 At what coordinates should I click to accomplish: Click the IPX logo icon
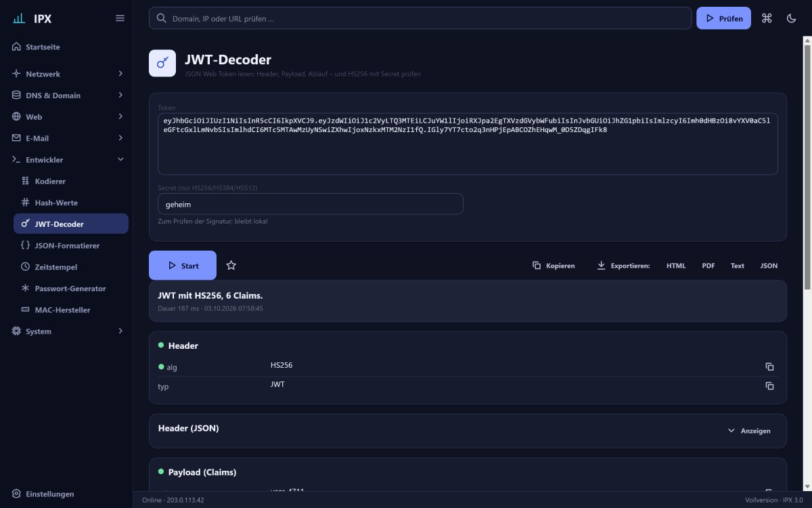point(19,18)
